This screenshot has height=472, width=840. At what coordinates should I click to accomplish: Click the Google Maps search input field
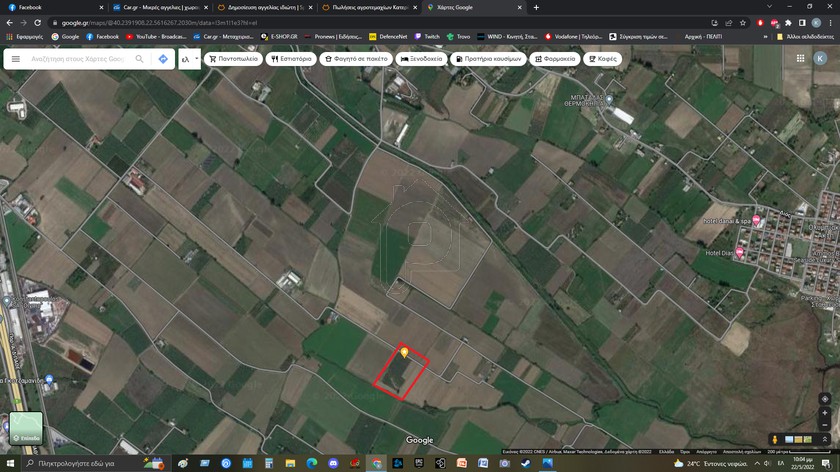[x=78, y=59]
